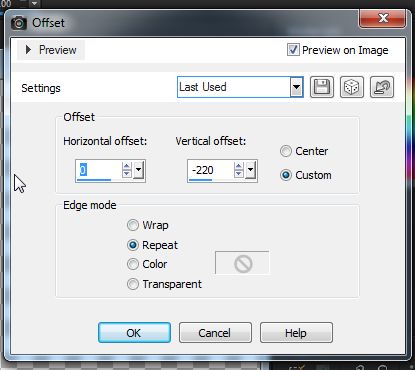Click the OK button

tap(134, 333)
